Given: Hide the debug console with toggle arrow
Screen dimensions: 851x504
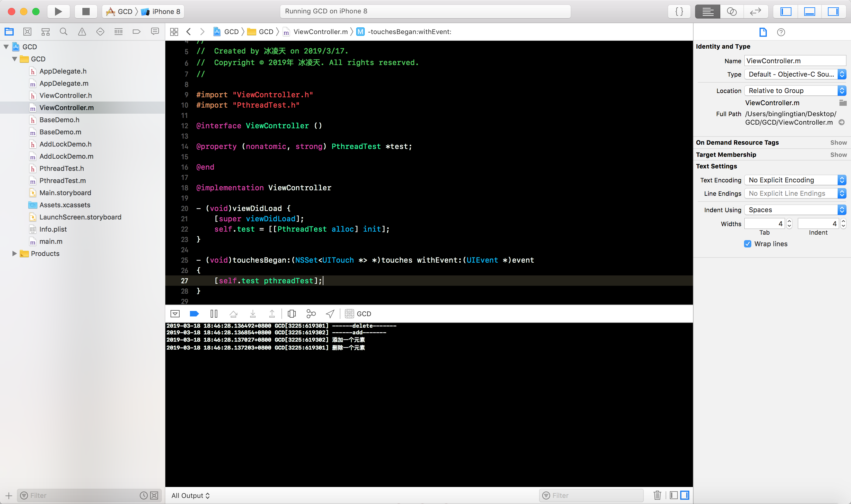Looking at the screenshot, I should click(x=175, y=314).
